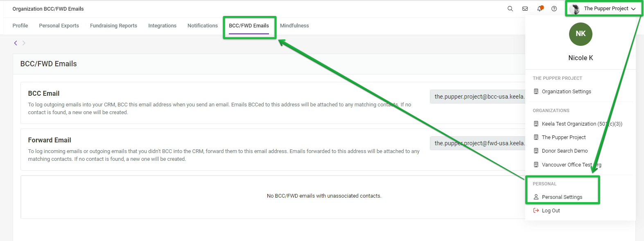
Task: Go forward with the right chevron arrow
Action: pos(24,43)
